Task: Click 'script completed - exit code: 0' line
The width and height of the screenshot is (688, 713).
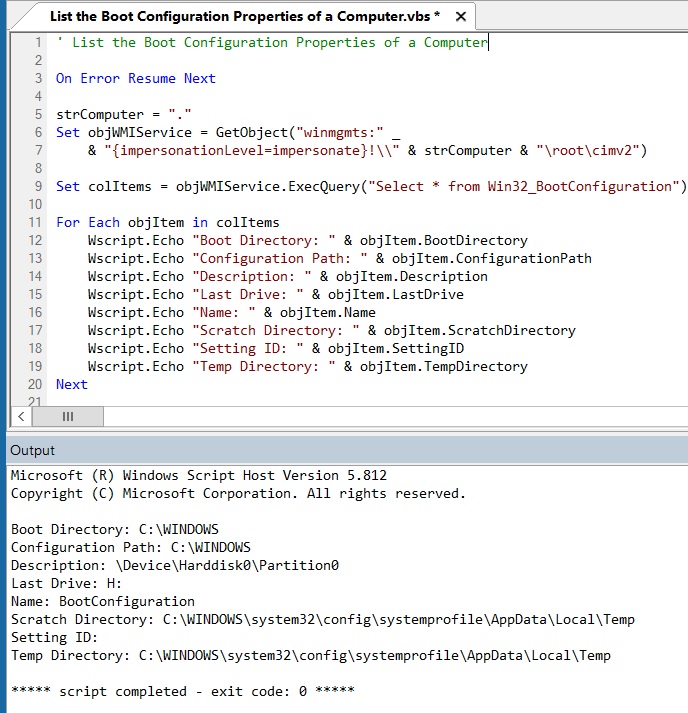Action: pos(182,691)
